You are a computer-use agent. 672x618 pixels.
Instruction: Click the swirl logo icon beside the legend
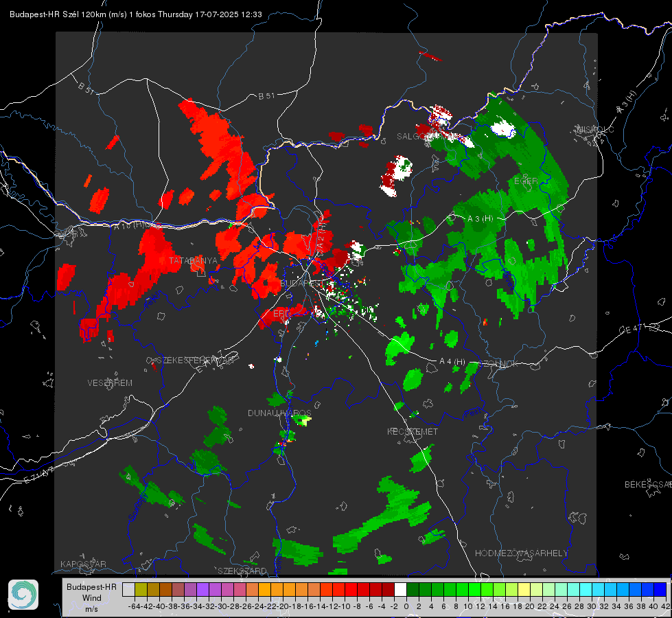pos(23,595)
